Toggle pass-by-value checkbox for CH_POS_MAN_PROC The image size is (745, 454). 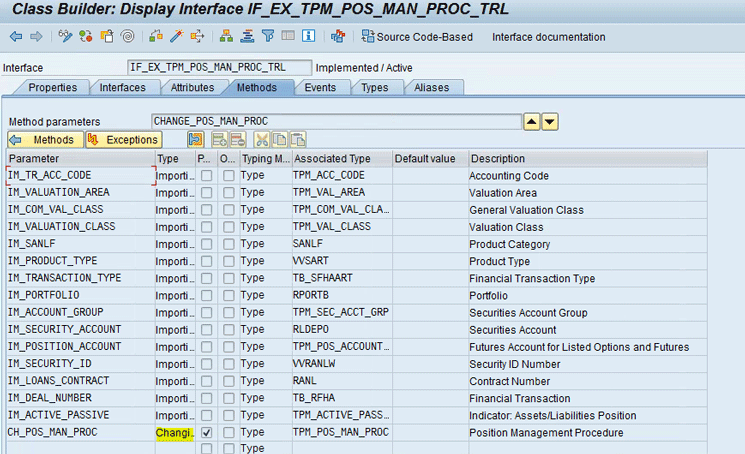click(206, 433)
